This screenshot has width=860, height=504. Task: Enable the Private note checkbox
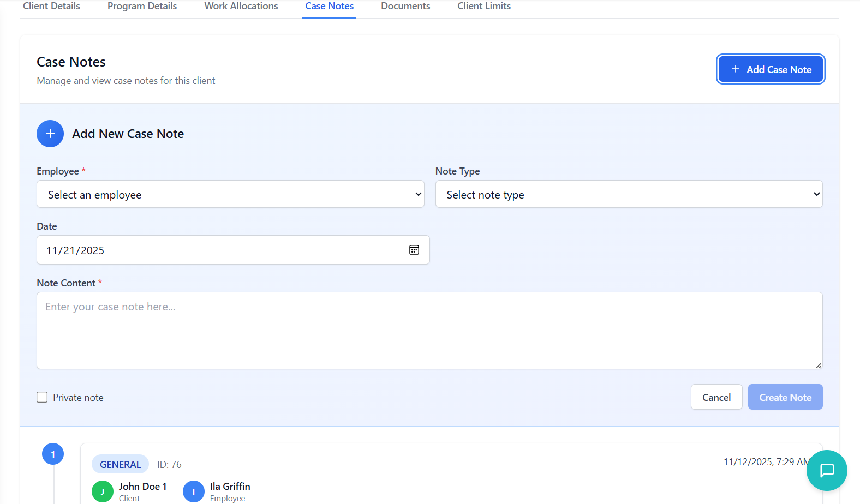click(42, 397)
